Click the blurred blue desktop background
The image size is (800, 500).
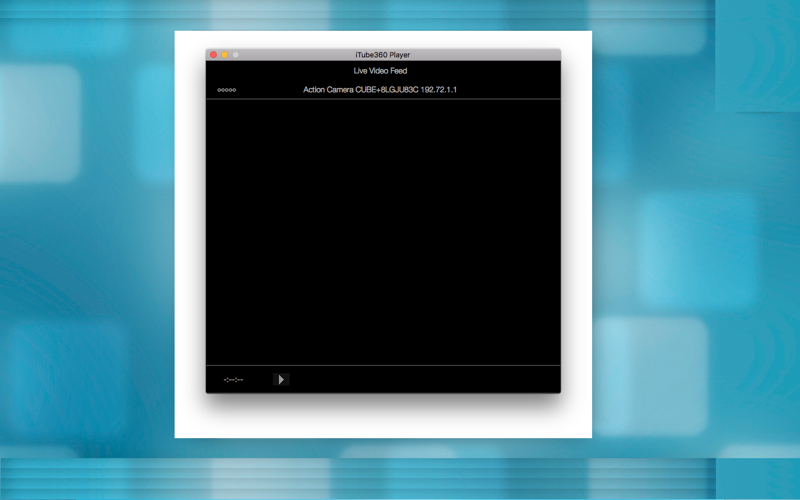point(87,255)
